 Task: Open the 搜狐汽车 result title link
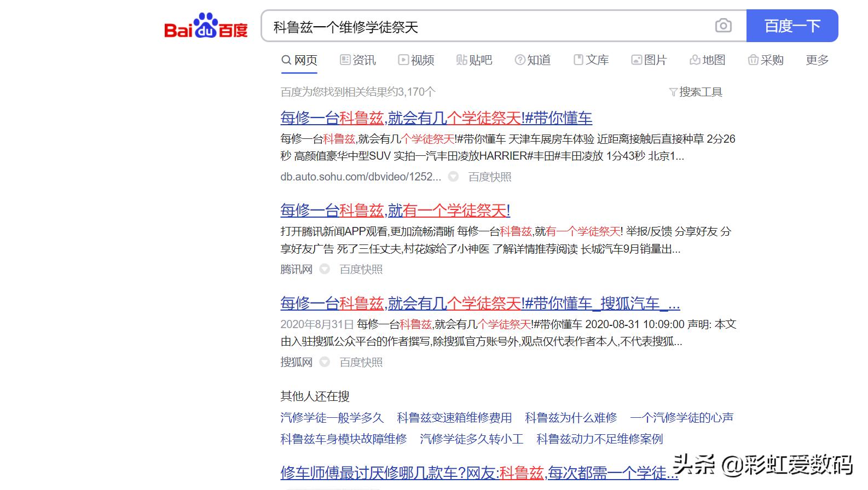pyautogui.click(x=480, y=304)
